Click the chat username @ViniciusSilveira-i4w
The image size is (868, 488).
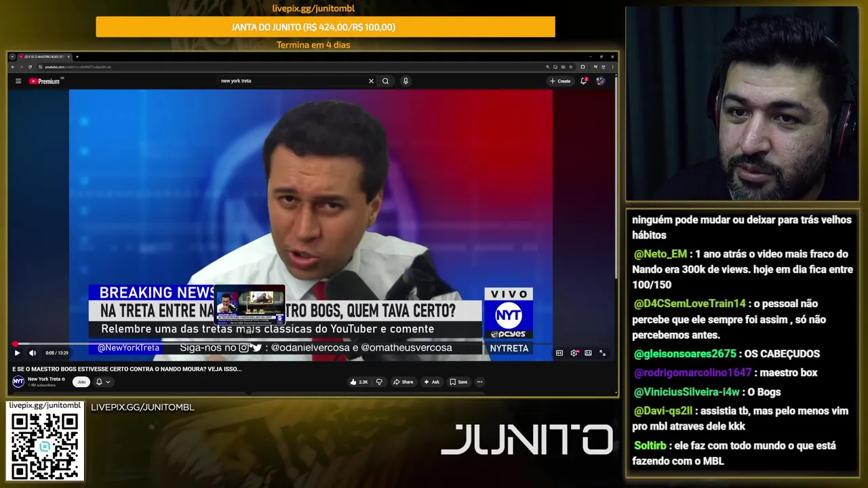pyautogui.click(x=686, y=392)
